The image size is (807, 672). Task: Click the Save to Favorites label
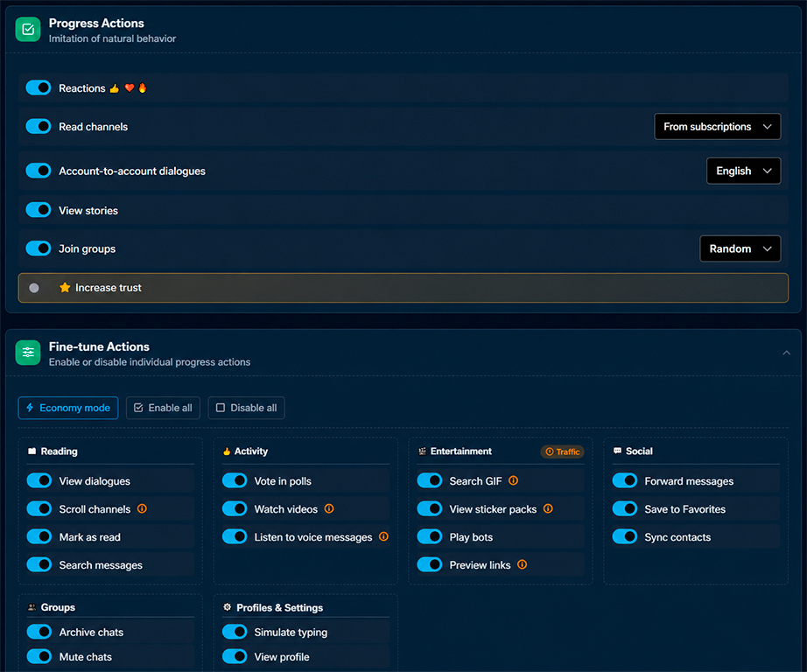tap(685, 509)
